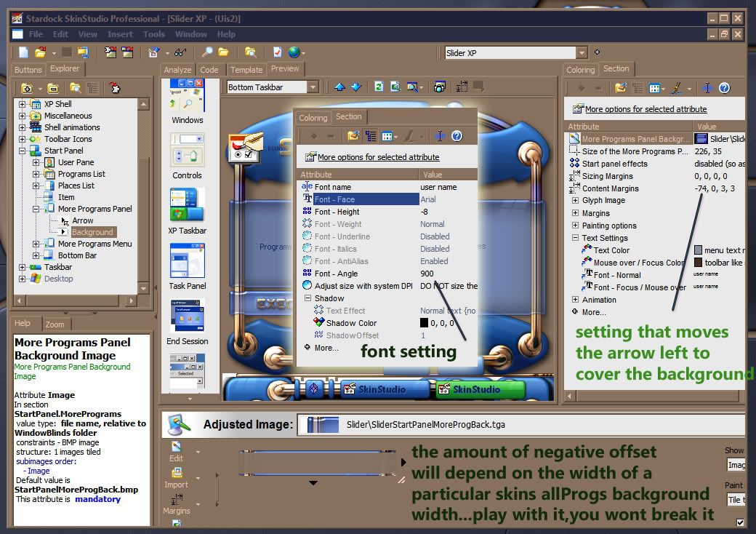Switch to the Buttons tab
The image size is (756, 534).
(28, 70)
